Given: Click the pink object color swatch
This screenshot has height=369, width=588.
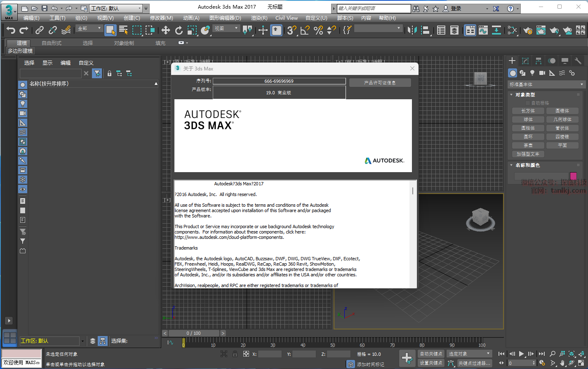Looking at the screenshot, I should pos(573,176).
